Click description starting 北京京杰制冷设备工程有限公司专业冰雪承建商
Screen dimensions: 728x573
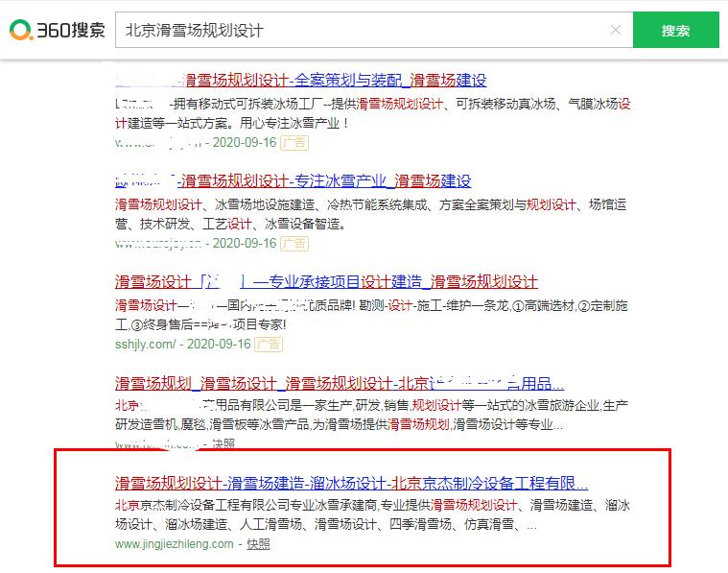tap(372, 514)
